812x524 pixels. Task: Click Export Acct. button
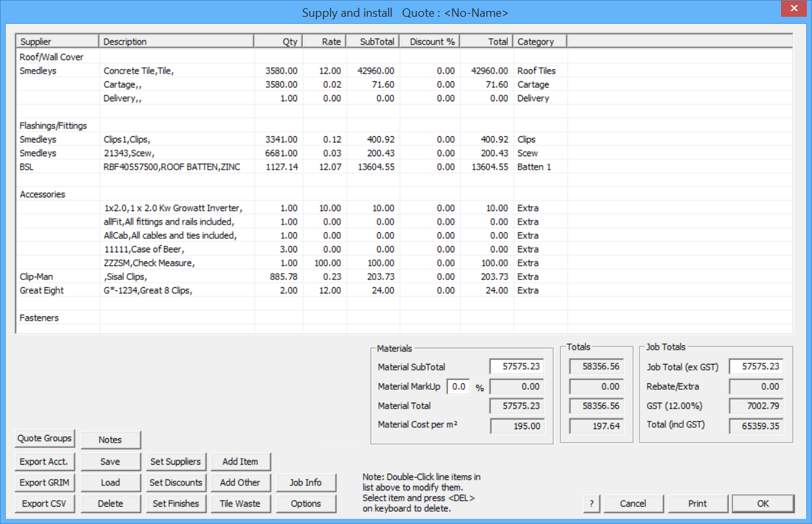45,461
